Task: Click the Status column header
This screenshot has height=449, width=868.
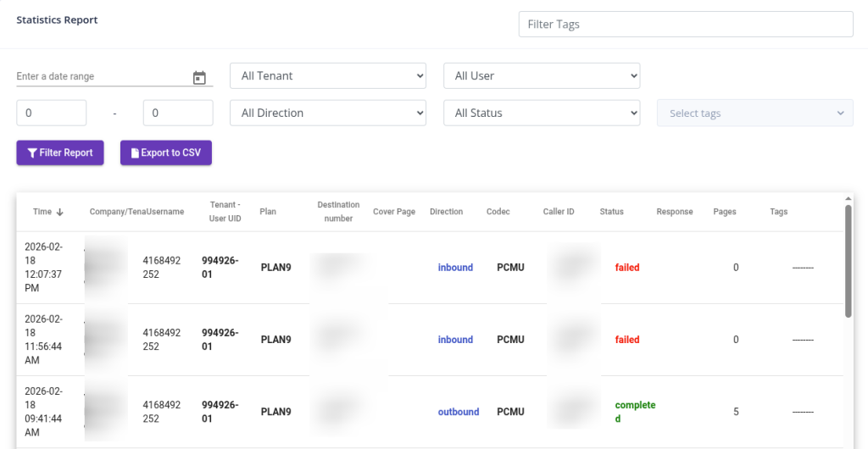Action: (x=611, y=212)
